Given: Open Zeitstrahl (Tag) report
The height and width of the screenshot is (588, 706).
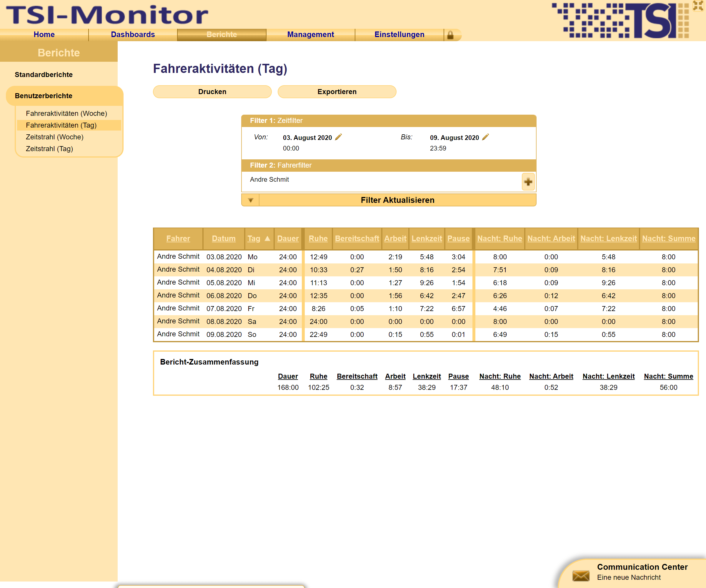Looking at the screenshot, I should pyautogui.click(x=49, y=148).
